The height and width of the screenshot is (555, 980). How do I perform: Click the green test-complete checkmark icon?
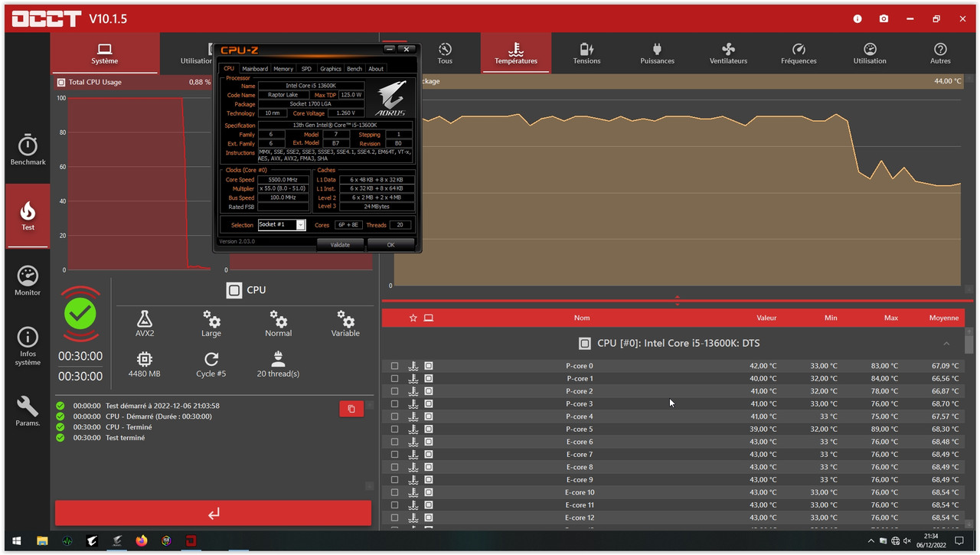pos(80,313)
